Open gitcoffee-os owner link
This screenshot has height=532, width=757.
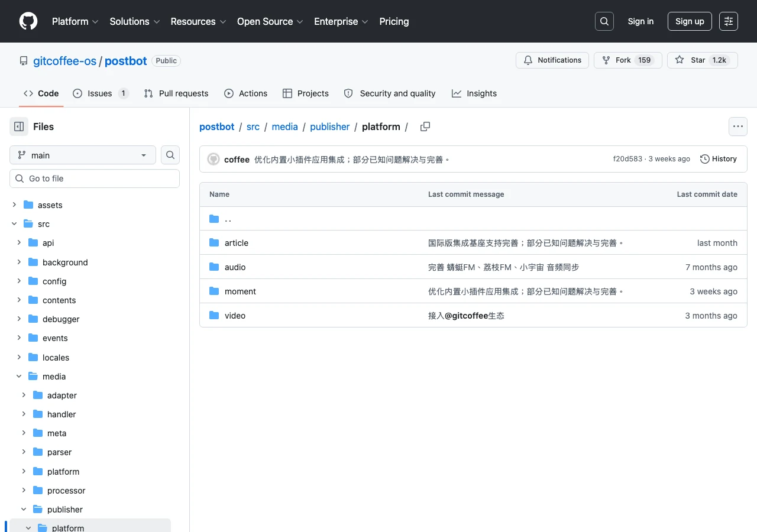(64, 61)
